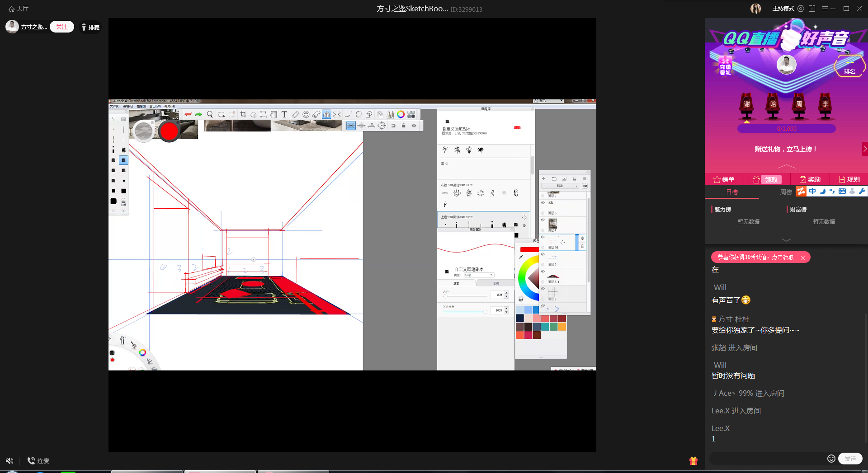Open the Ruler guide tool
This screenshot has height=473, width=868.
click(x=296, y=114)
